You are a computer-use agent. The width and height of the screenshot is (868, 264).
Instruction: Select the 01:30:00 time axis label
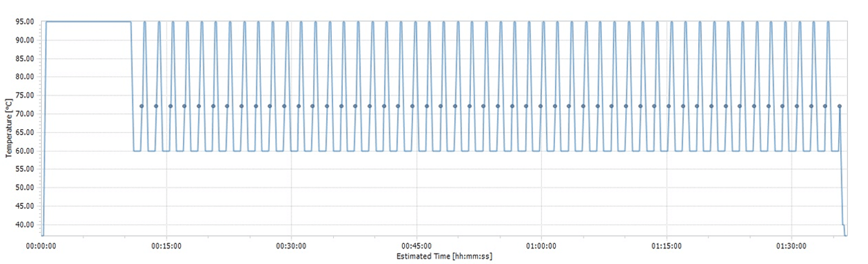(x=791, y=246)
